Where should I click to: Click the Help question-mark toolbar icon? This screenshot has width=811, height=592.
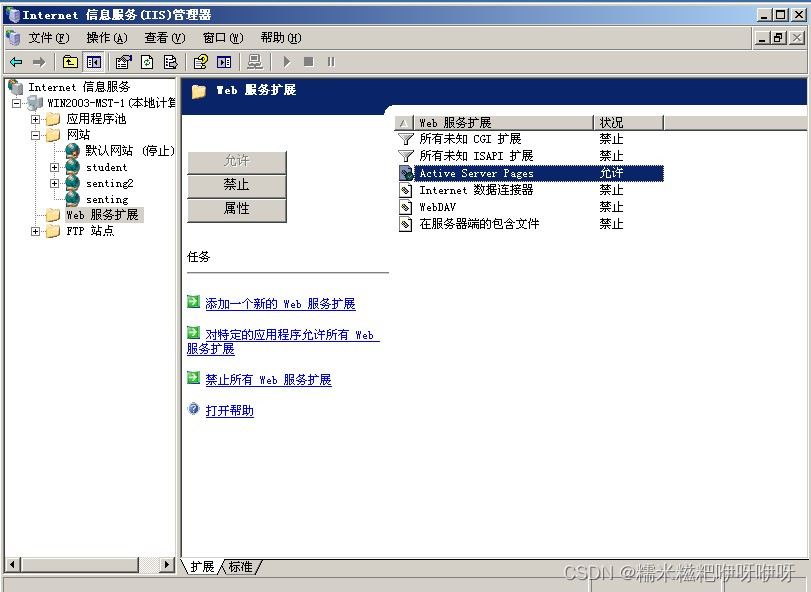point(200,63)
